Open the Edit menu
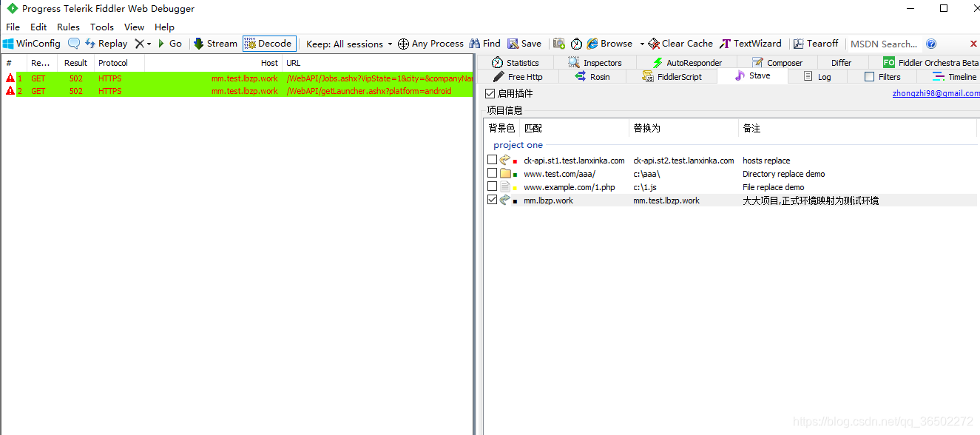This screenshot has height=435, width=980. coord(38,27)
